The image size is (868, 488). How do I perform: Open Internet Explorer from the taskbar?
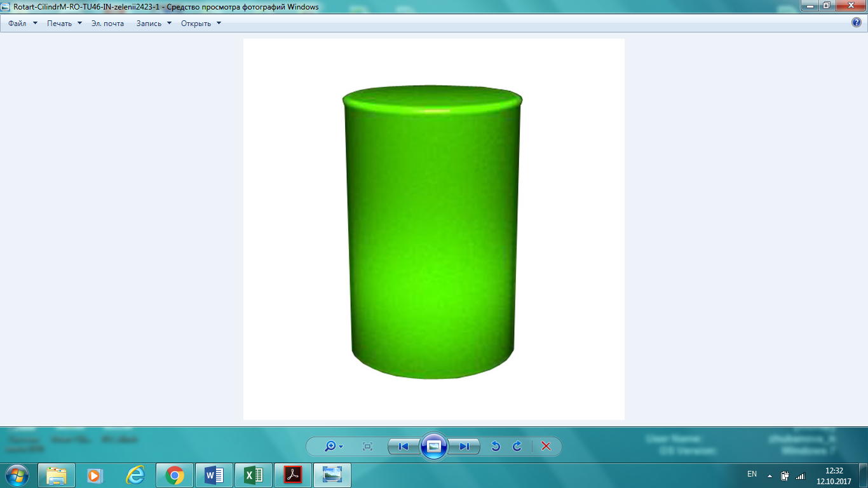tap(135, 475)
